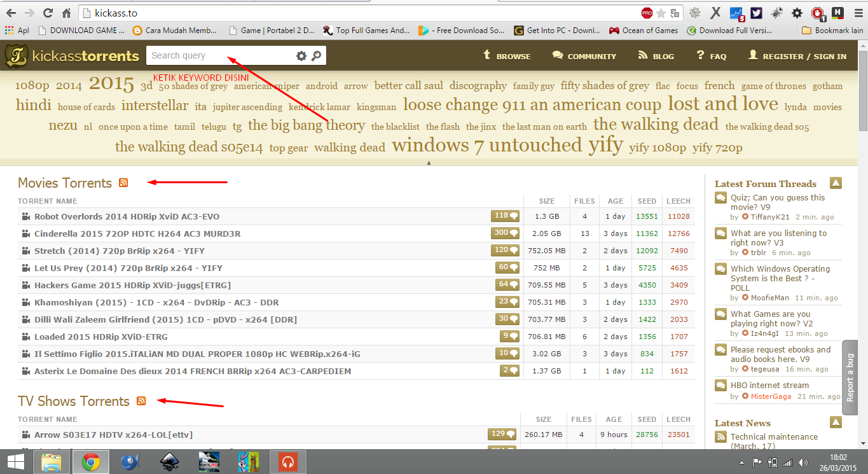Click the TV Shows Torrents heading

point(74,401)
